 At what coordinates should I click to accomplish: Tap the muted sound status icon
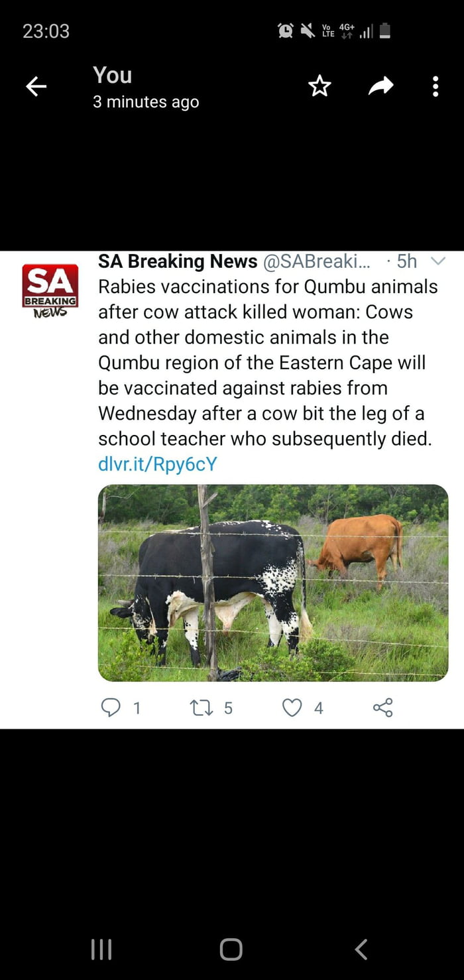pyautogui.click(x=306, y=30)
